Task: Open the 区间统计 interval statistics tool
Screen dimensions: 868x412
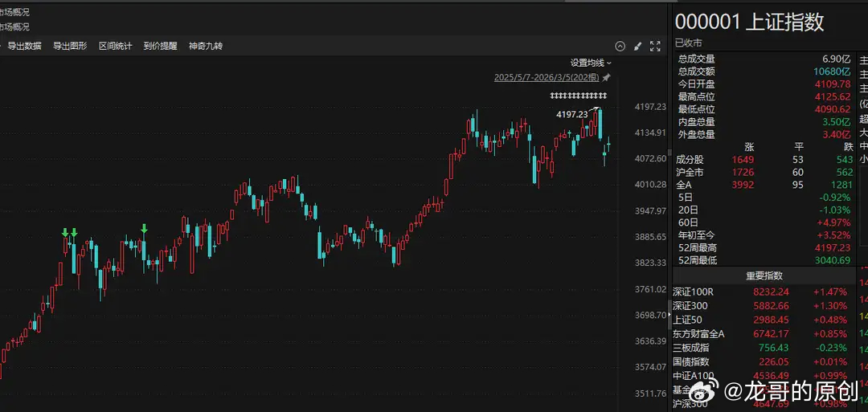Action: tap(115, 46)
